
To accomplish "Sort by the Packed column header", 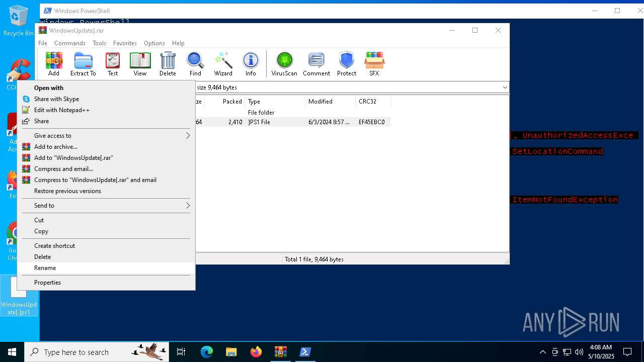I will pos(224,102).
